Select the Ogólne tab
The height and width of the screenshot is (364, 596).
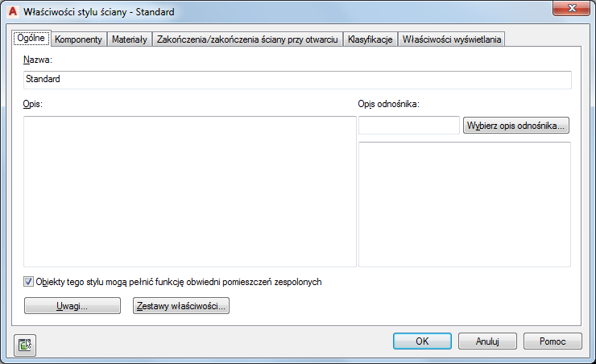point(31,39)
